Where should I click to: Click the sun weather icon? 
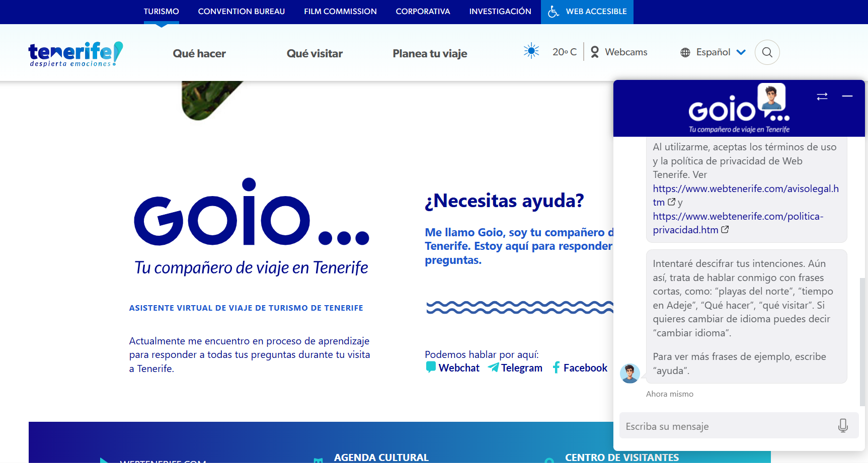click(x=531, y=51)
